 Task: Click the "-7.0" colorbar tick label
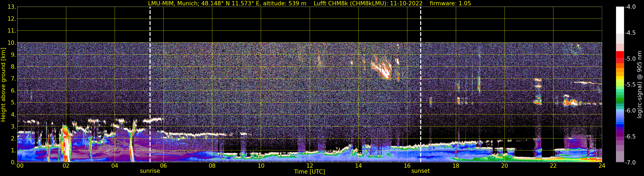(630, 162)
